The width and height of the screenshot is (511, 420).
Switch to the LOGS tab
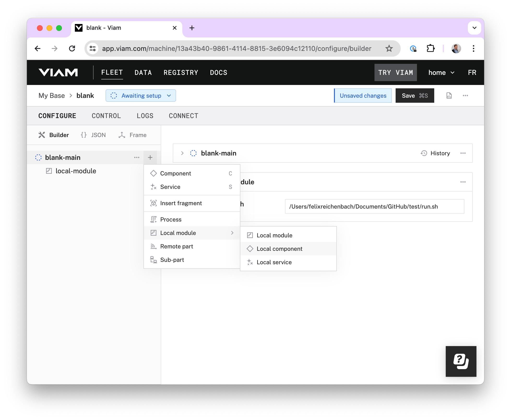click(145, 116)
